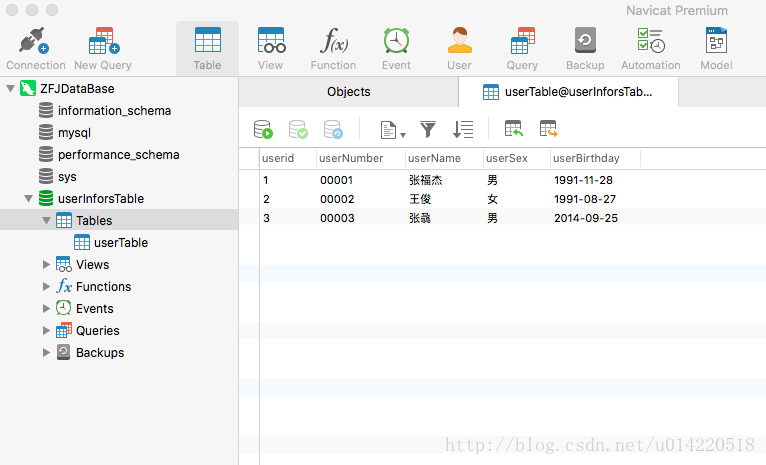This screenshot has width=766, height=465.
Task: Select the sys database
Action: point(67,177)
